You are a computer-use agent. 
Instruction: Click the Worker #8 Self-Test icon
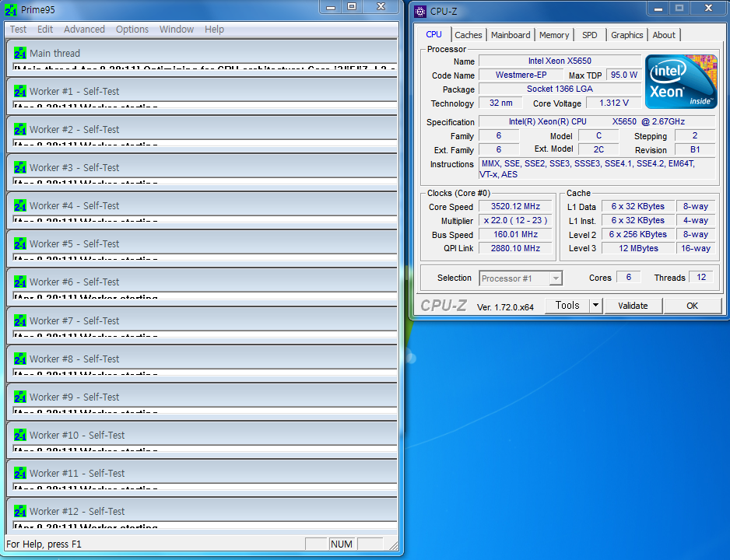click(20, 359)
